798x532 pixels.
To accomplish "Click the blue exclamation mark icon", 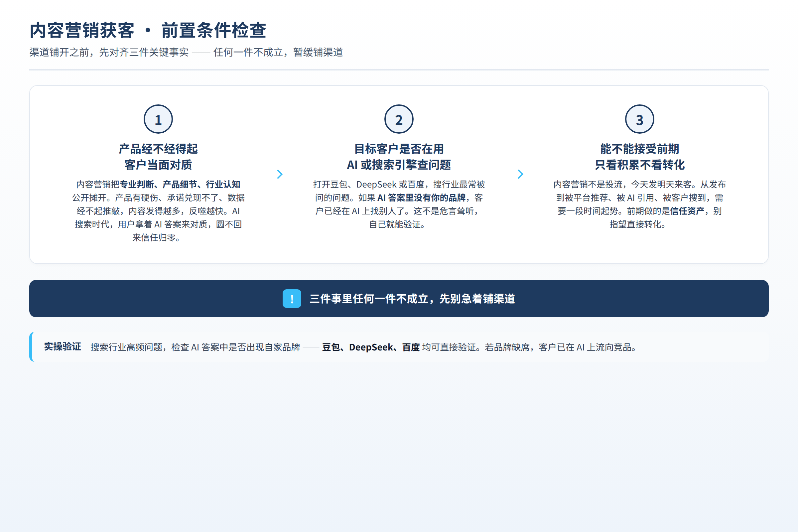I will pyautogui.click(x=292, y=299).
